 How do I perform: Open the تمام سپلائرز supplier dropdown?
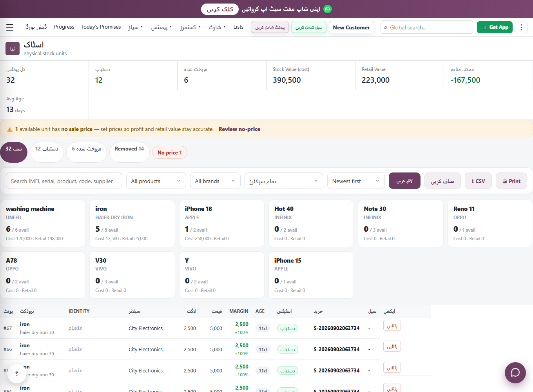284,181
